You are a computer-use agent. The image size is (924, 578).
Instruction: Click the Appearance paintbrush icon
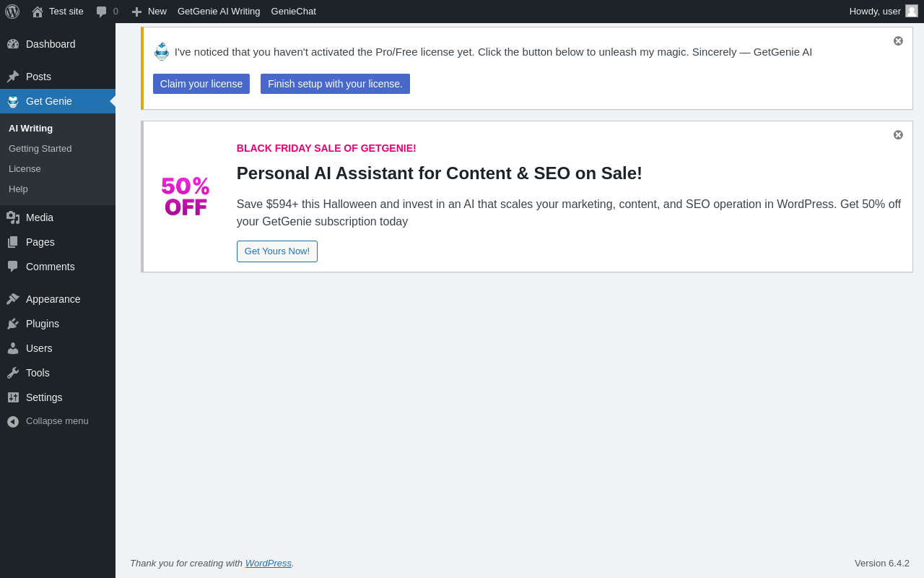point(13,299)
